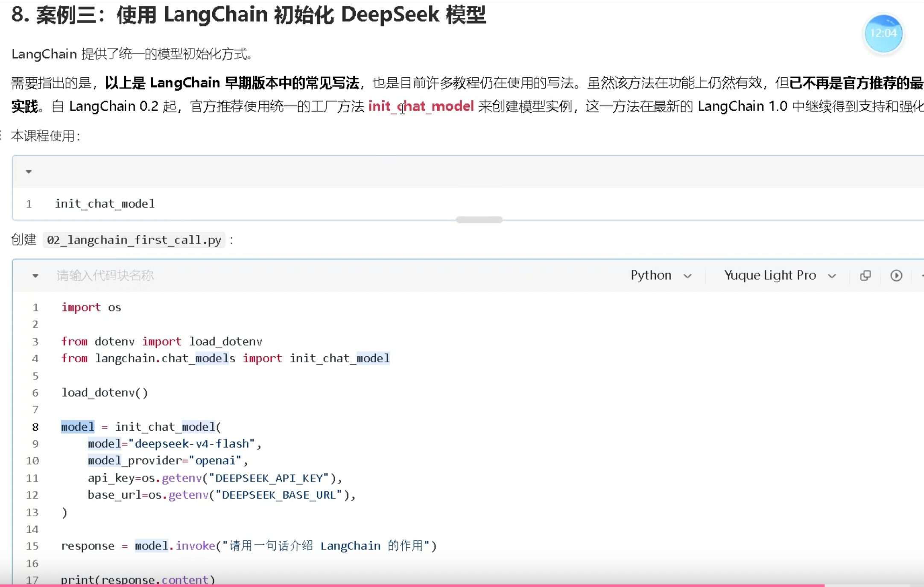This screenshot has width=924, height=587.
Task: Click 'LangChain 提供了统一的模型初始化方式' sentence
Action: (x=132, y=54)
